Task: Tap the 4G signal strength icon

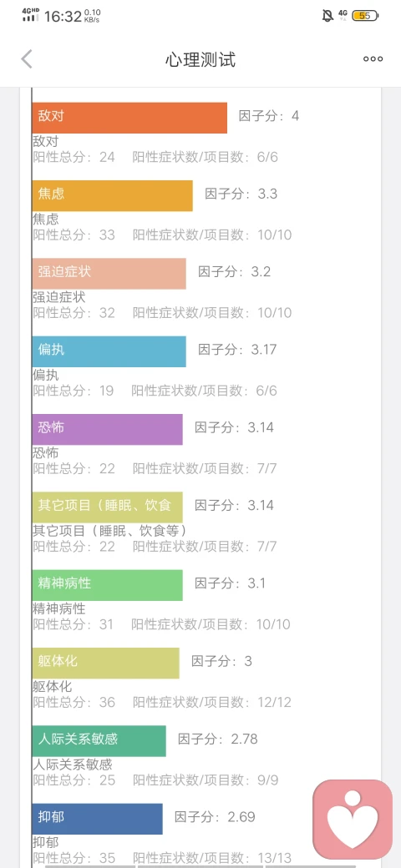Action: [31, 16]
